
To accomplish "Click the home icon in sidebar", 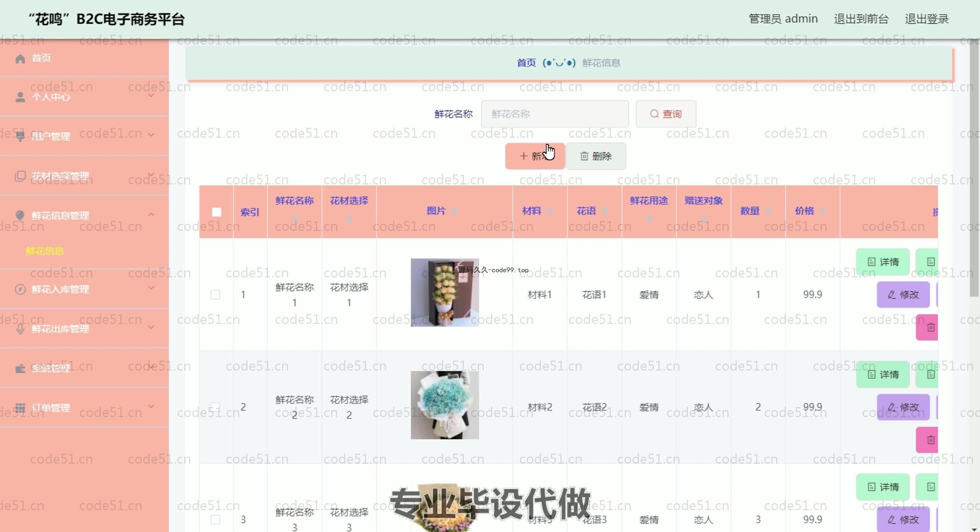I will (x=20, y=59).
